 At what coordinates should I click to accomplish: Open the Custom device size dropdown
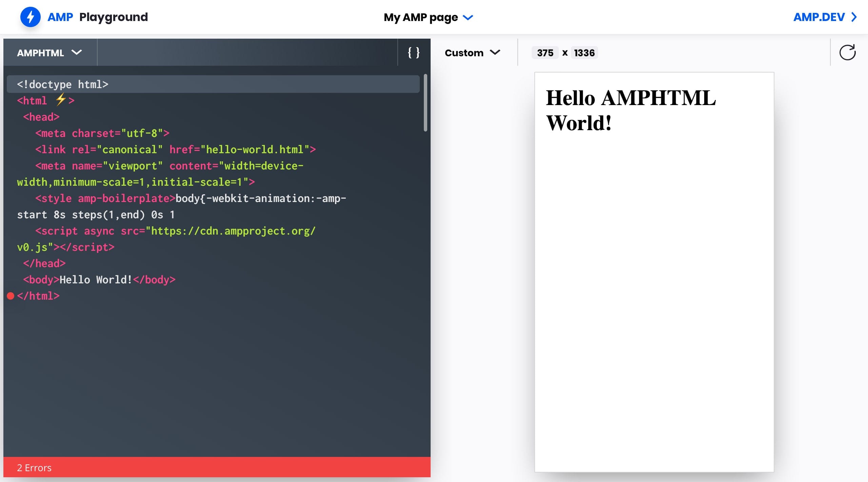tap(472, 53)
